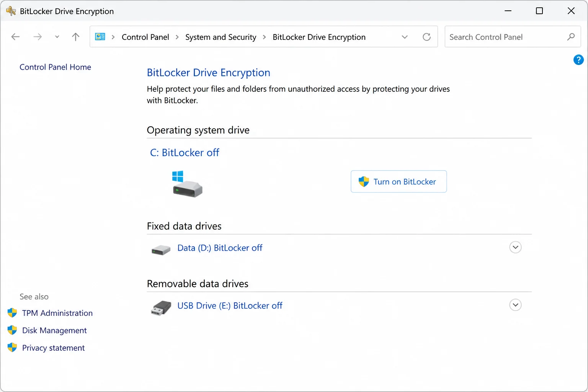Click the See also label
This screenshot has height=392, width=588.
[34, 297]
